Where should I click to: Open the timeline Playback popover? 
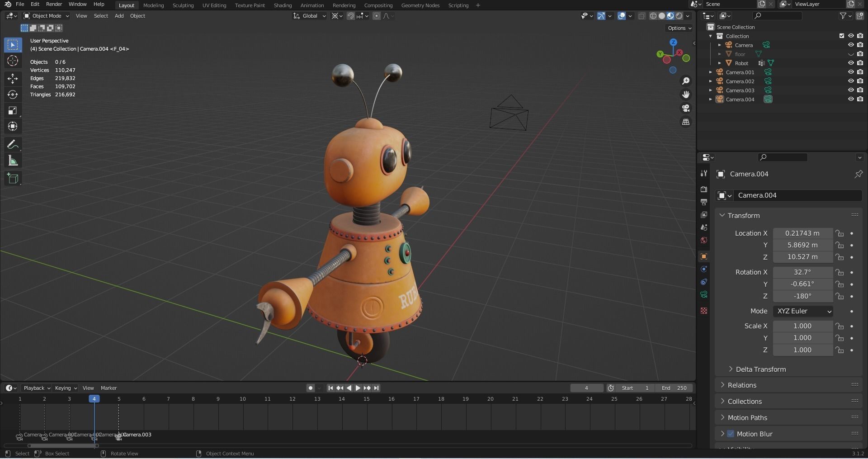pyautogui.click(x=37, y=388)
